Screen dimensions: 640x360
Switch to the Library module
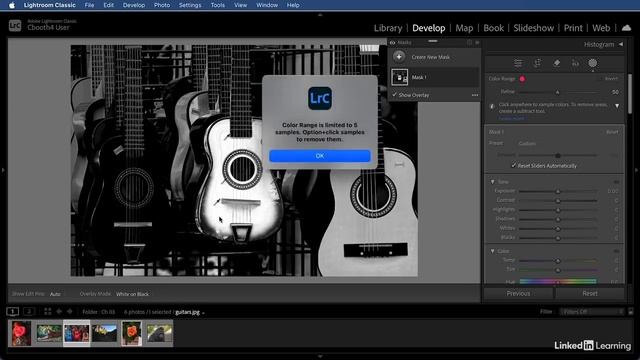[388, 28]
